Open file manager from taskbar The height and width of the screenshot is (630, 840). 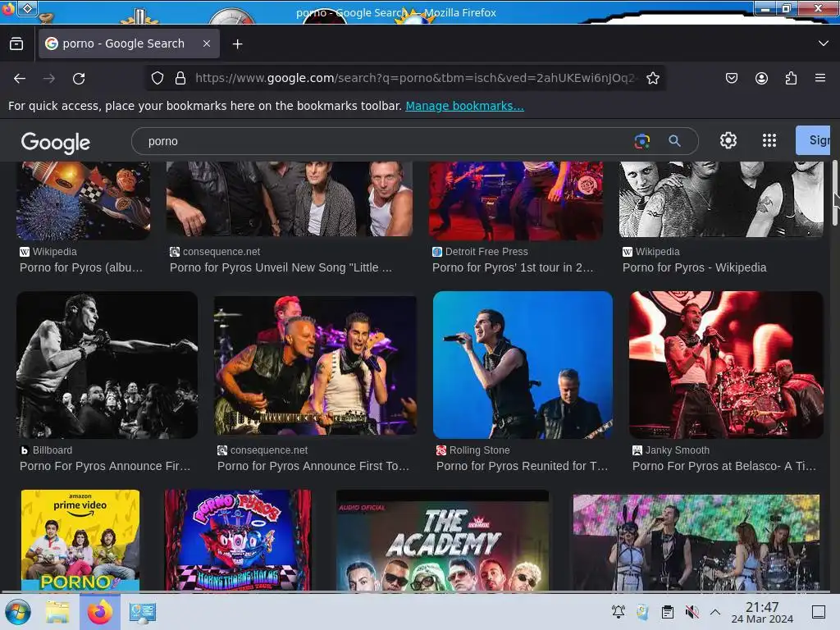click(57, 612)
